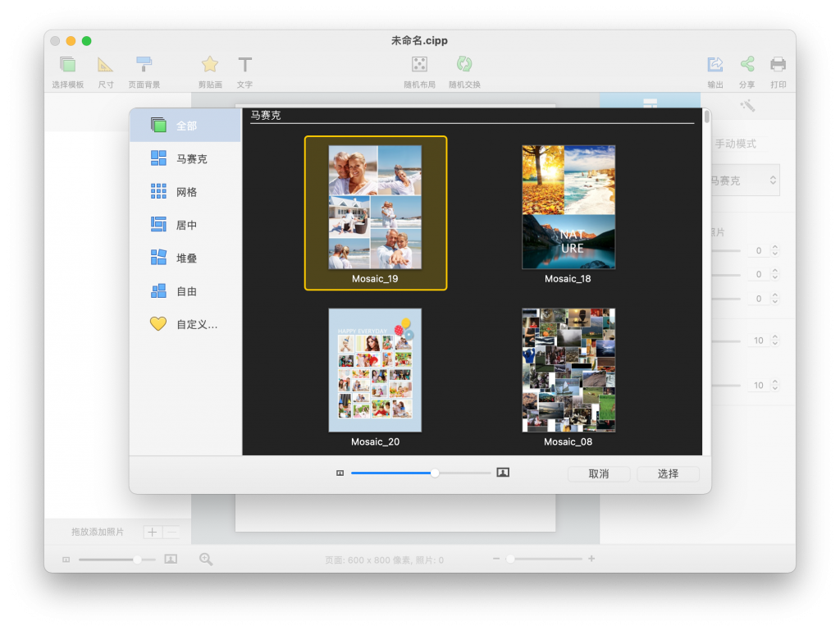
Task: Select the 自由 free category
Action: point(185,291)
